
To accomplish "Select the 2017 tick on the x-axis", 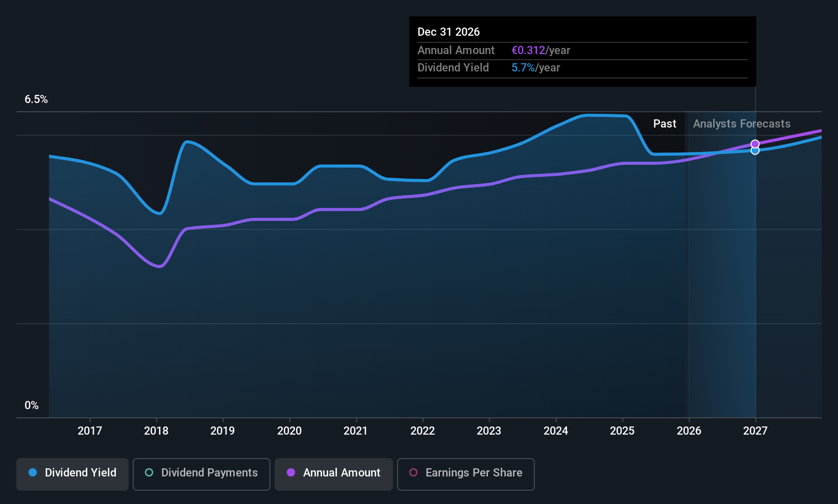I will click(90, 431).
